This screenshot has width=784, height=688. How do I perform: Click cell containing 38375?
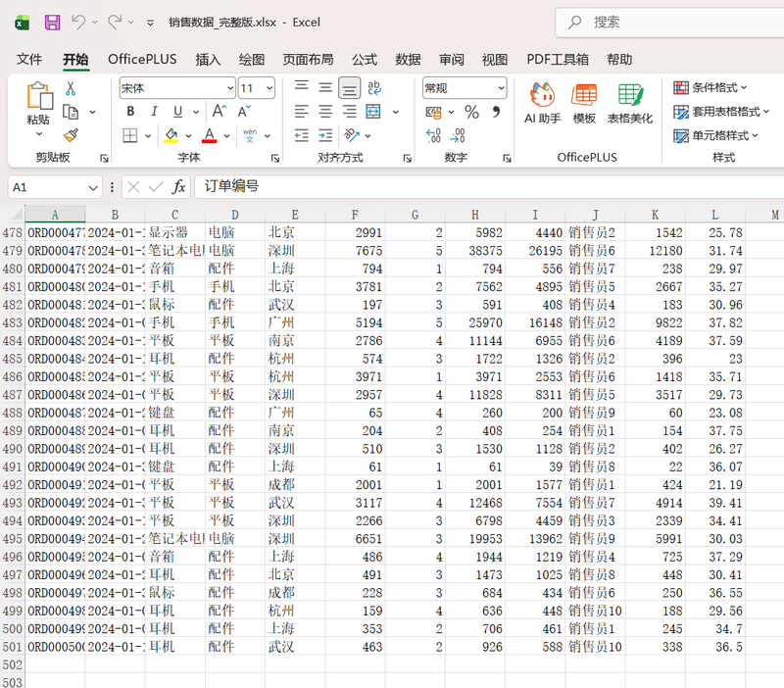(475, 251)
